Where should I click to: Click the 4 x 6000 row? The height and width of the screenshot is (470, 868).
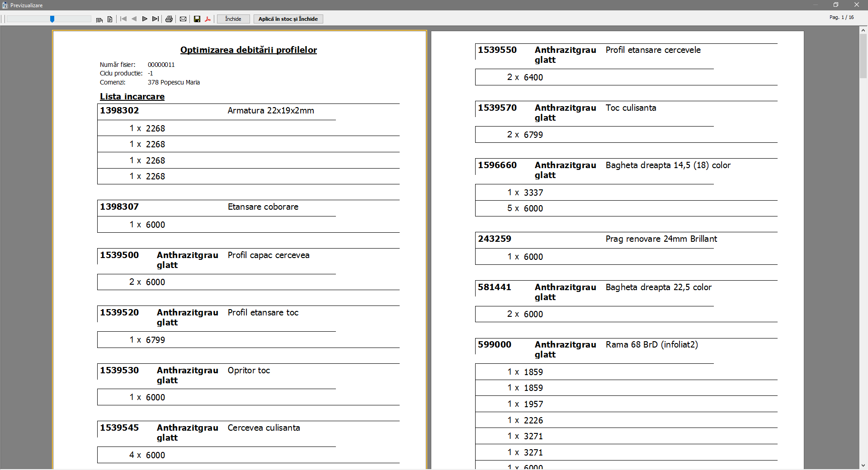coord(248,455)
